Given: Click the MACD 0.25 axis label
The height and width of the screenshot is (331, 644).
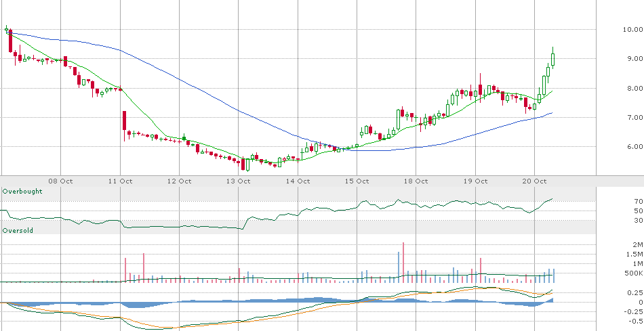Looking at the screenshot, I should point(635,293).
